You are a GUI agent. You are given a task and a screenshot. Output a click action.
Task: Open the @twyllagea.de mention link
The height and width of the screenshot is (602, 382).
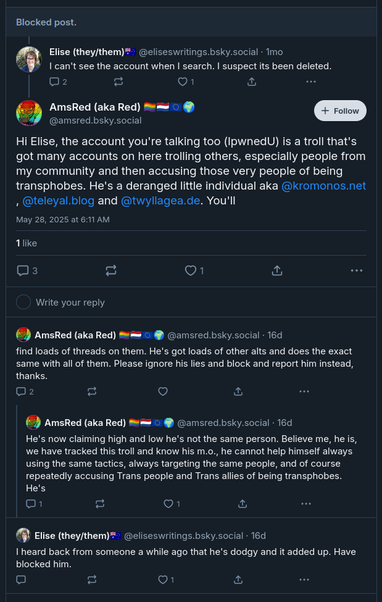coord(160,201)
